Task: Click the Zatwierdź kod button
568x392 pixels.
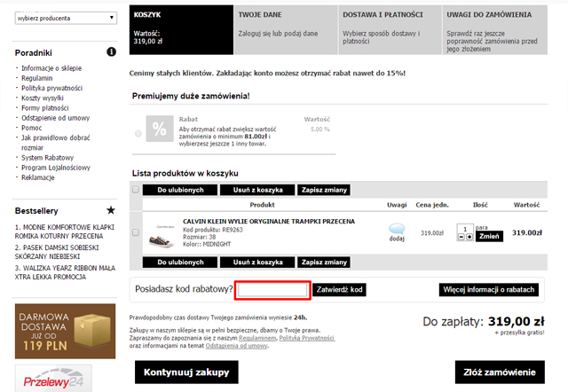Action: point(340,289)
